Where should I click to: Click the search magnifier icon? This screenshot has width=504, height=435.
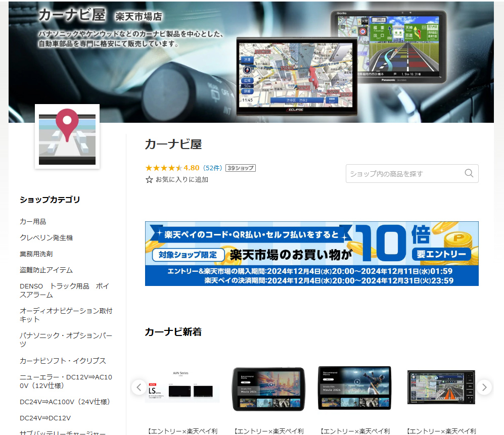click(469, 173)
